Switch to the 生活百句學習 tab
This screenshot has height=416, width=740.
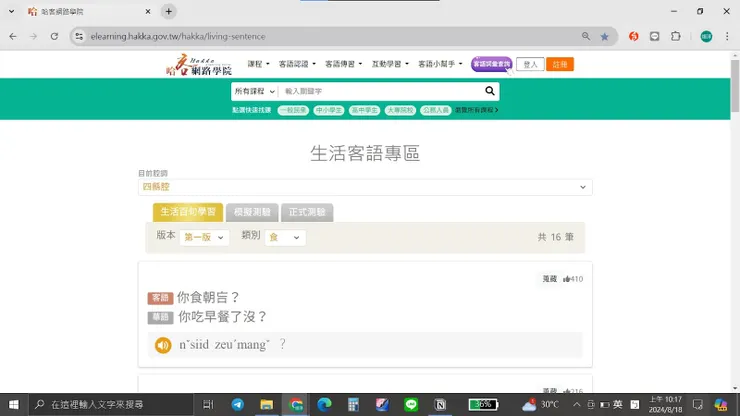[x=188, y=212]
